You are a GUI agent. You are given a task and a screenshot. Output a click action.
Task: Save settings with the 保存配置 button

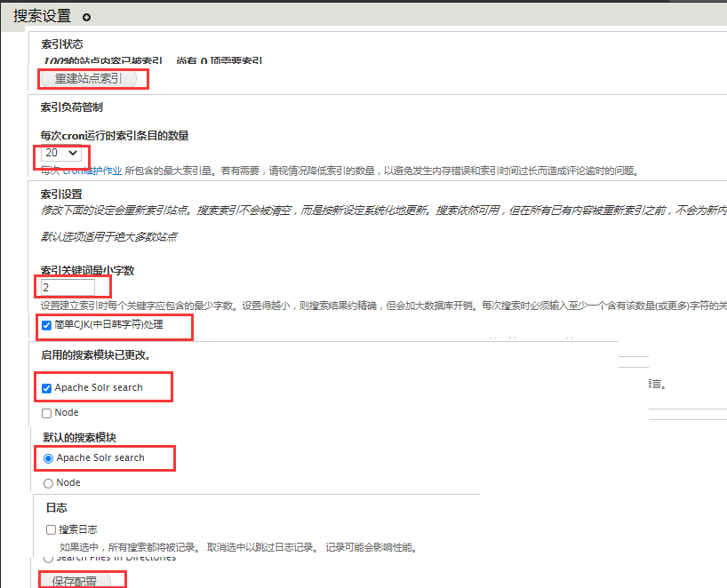(x=75, y=581)
